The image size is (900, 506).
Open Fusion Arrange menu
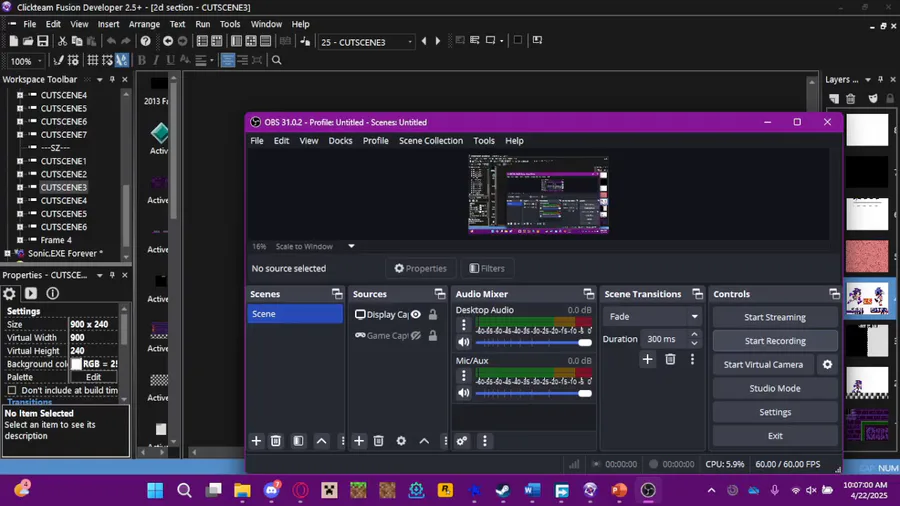[144, 24]
